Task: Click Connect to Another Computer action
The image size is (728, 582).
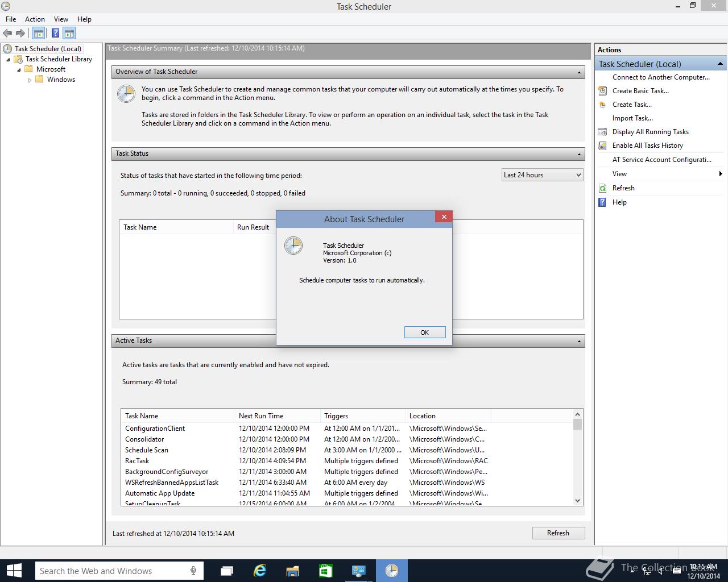Action: pyautogui.click(x=661, y=77)
